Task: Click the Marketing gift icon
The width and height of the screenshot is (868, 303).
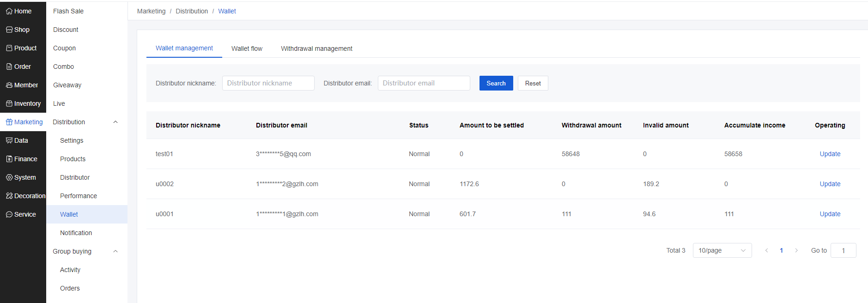Action: coord(9,122)
